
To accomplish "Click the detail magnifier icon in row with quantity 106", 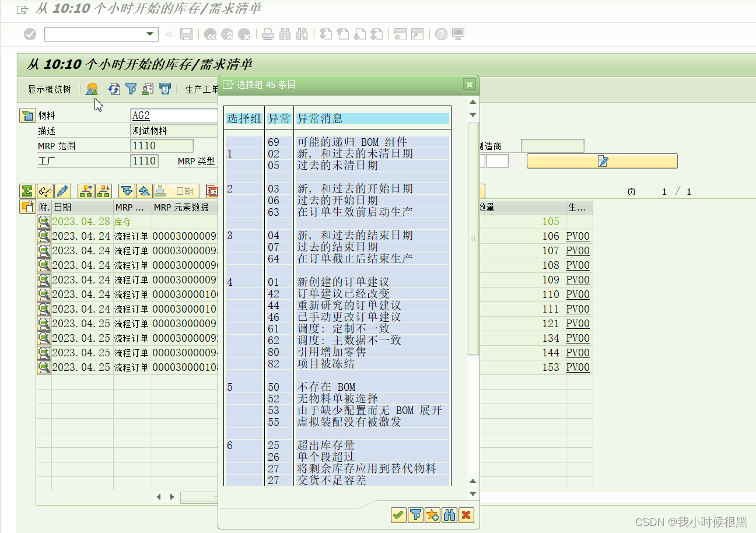I will 44,236.
